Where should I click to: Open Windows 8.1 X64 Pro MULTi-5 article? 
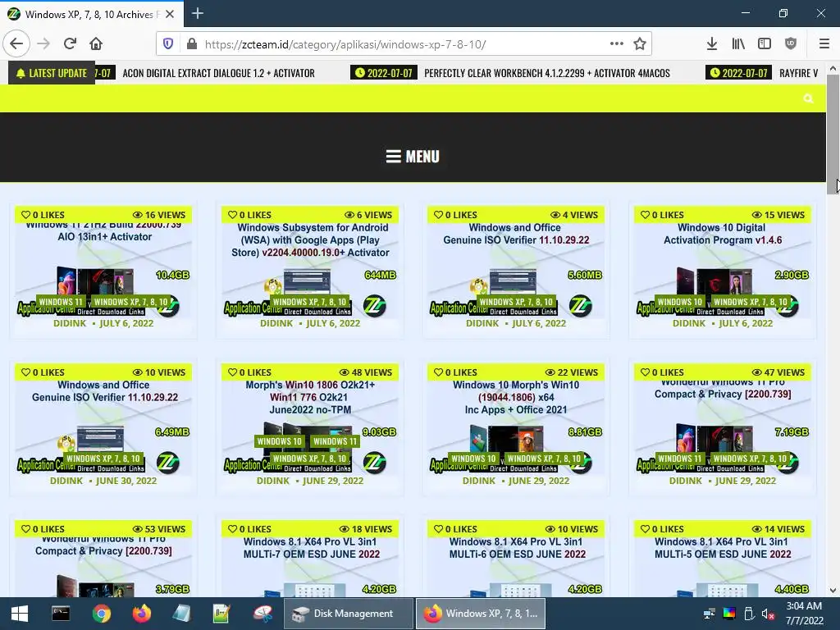(x=723, y=548)
